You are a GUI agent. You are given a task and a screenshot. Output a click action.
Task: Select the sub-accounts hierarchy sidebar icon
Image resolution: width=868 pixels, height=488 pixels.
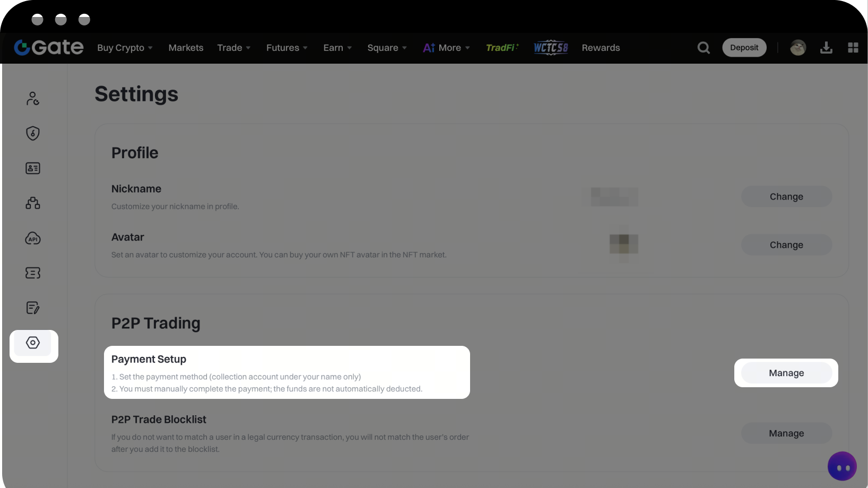(x=33, y=203)
